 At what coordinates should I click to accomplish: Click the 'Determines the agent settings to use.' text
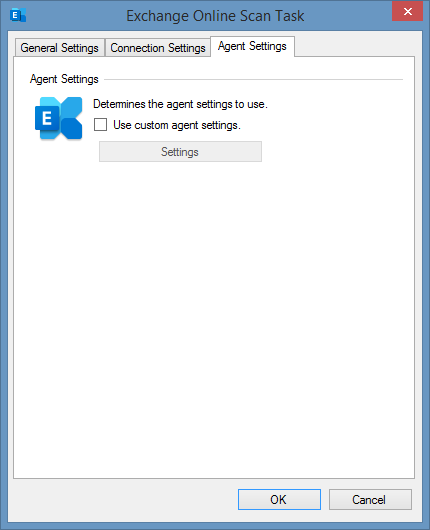[180, 104]
